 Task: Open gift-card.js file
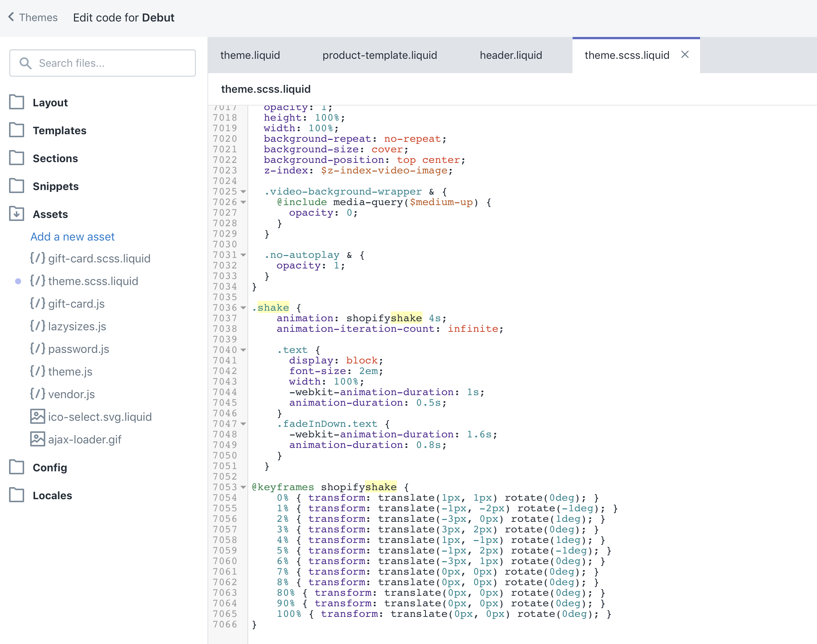76,304
